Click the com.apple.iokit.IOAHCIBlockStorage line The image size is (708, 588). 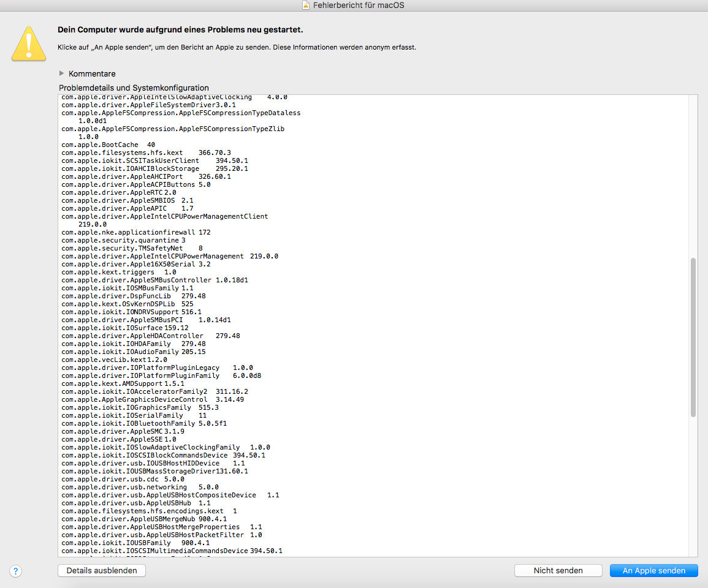pos(155,169)
